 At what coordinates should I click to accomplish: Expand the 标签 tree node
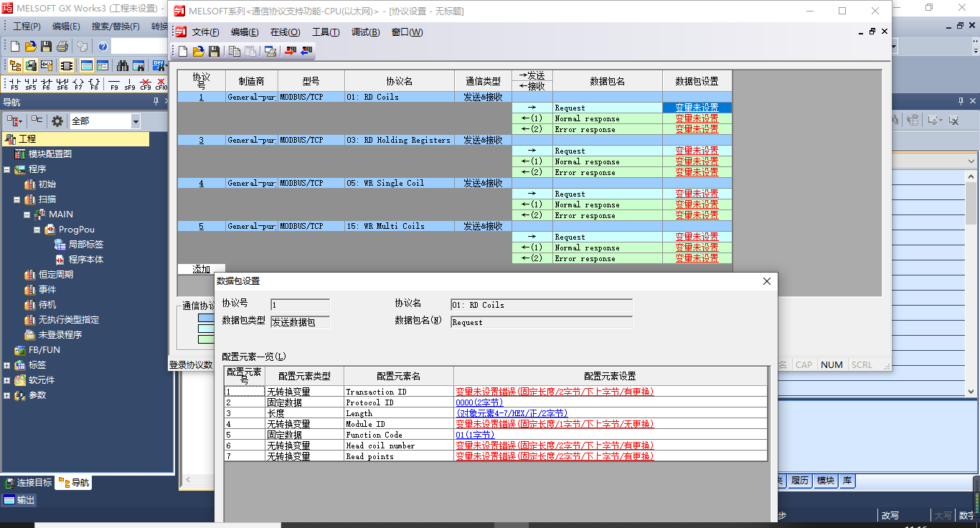(7, 365)
